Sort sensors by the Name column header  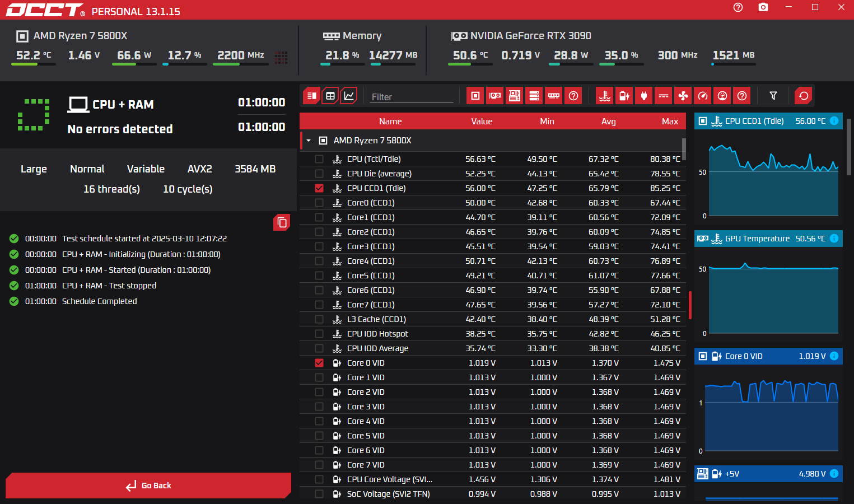[x=390, y=122]
